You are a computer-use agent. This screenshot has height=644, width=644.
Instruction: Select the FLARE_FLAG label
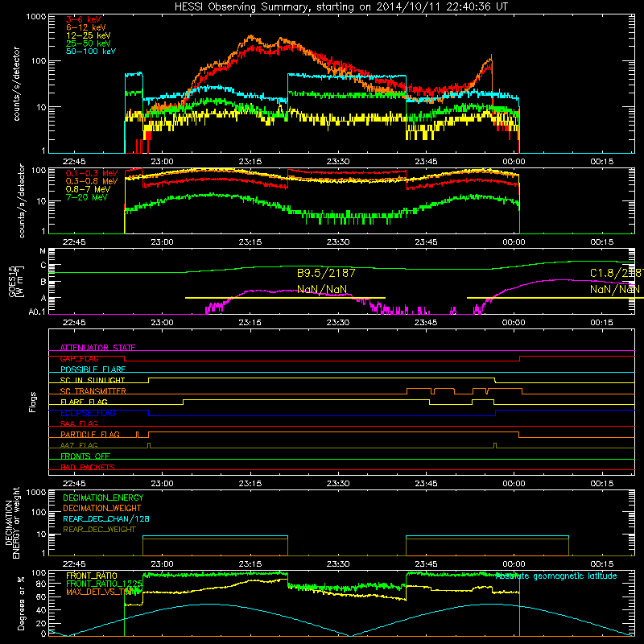click(x=84, y=402)
